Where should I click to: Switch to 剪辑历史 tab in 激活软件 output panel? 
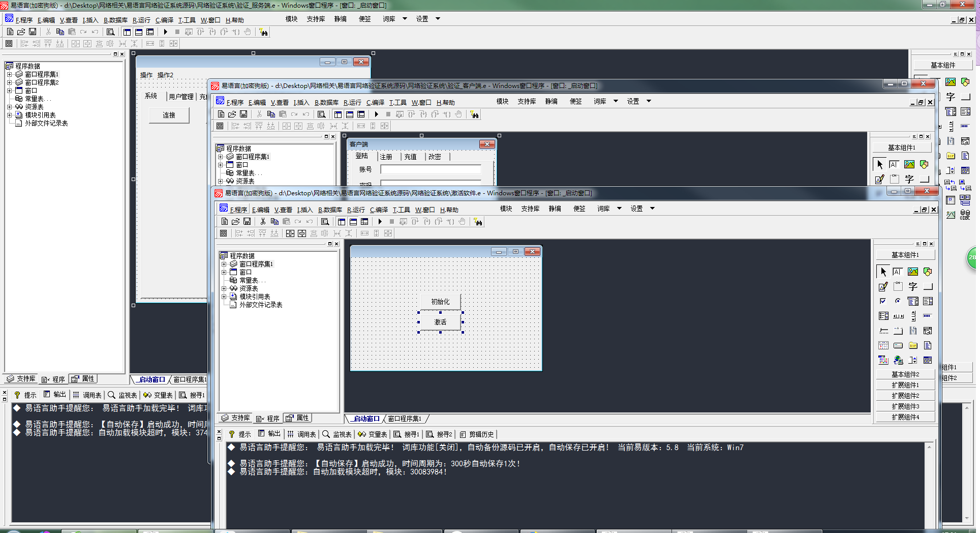(477, 434)
